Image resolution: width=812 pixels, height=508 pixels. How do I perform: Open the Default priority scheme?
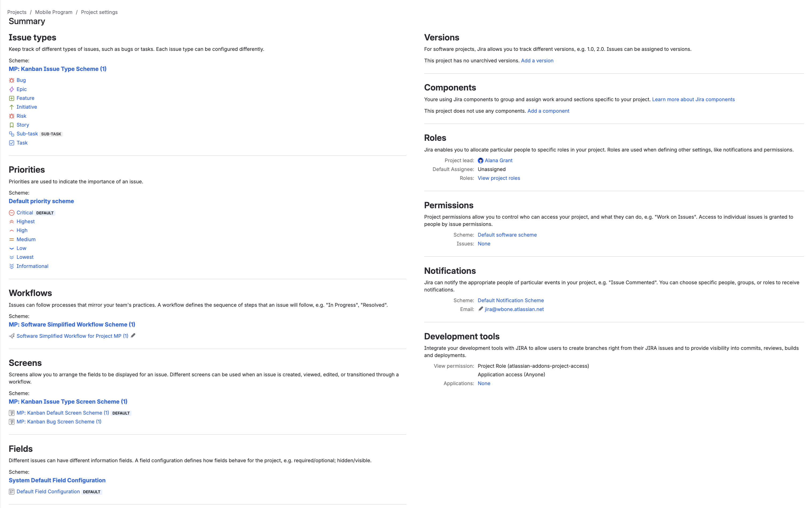tap(41, 201)
